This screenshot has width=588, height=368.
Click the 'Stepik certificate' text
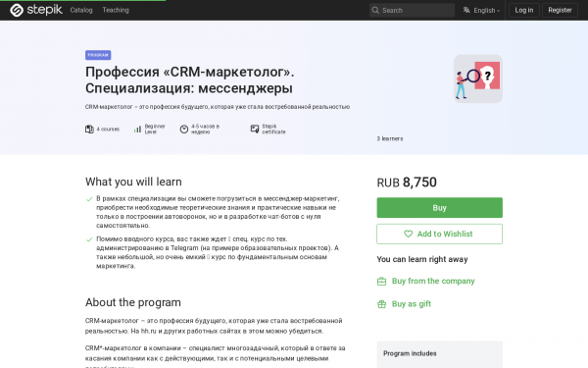(273, 130)
